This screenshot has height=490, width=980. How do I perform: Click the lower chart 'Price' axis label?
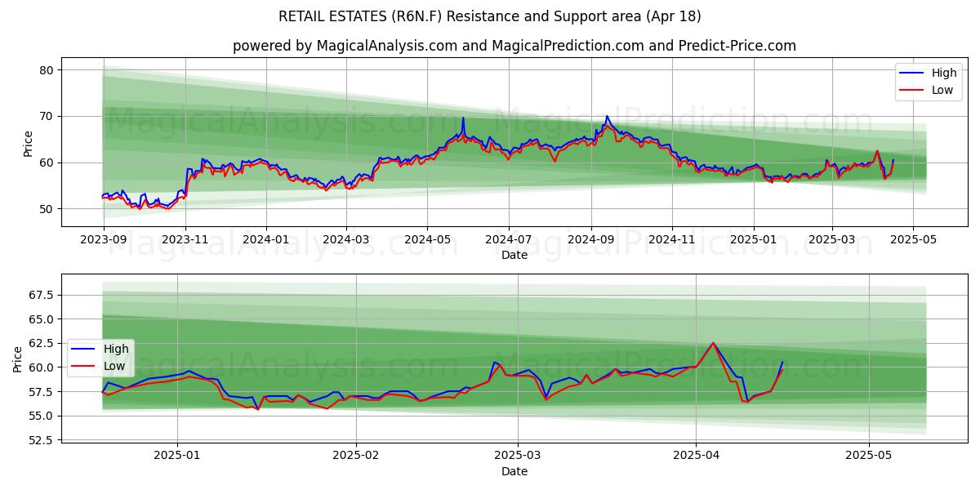[18, 359]
